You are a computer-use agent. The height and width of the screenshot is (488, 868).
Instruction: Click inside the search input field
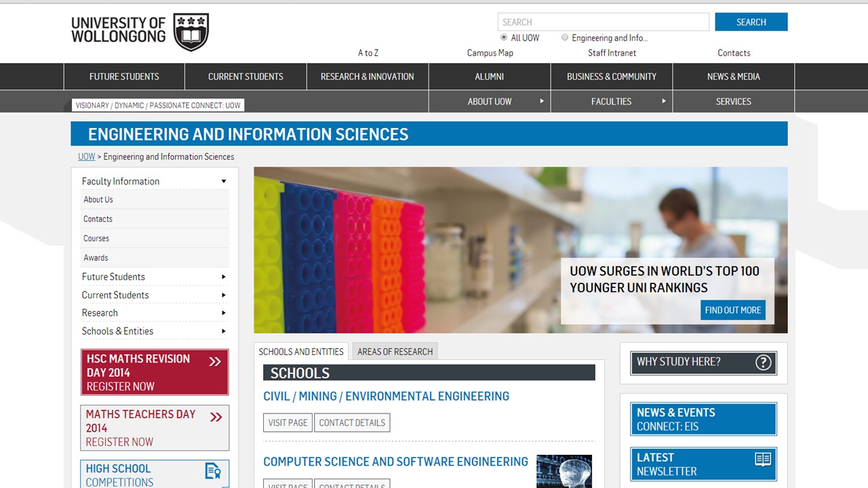(x=604, y=22)
